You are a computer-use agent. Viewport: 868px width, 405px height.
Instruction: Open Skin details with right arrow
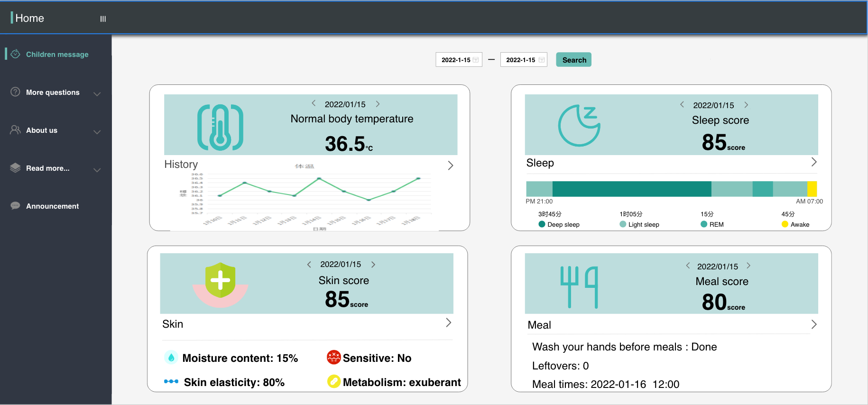click(448, 323)
